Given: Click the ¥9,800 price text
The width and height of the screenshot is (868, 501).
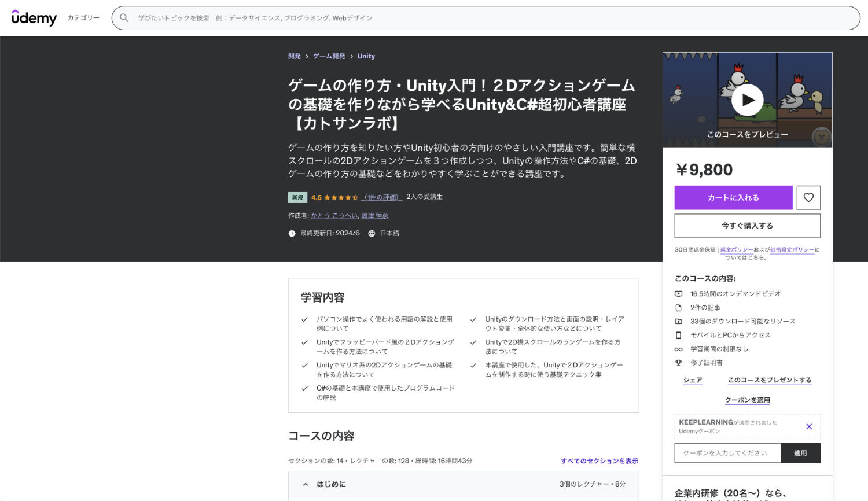Looking at the screenshot, I should tap(704, 170).
